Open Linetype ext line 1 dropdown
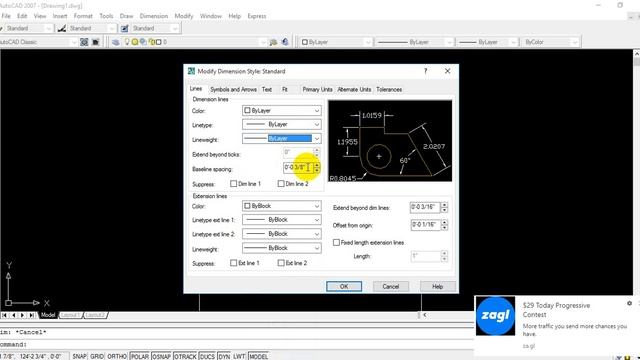The image size is (640, 360). [282, 220]
